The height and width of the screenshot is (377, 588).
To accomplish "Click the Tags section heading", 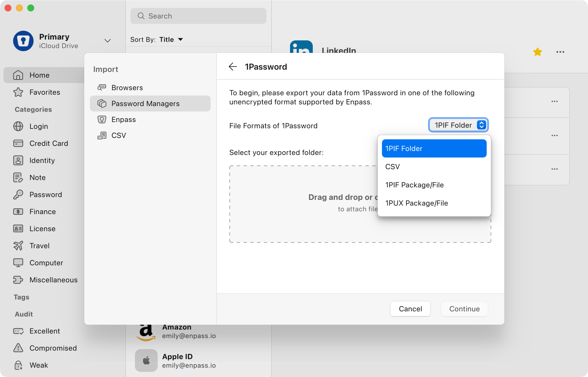I will [21, 297].
